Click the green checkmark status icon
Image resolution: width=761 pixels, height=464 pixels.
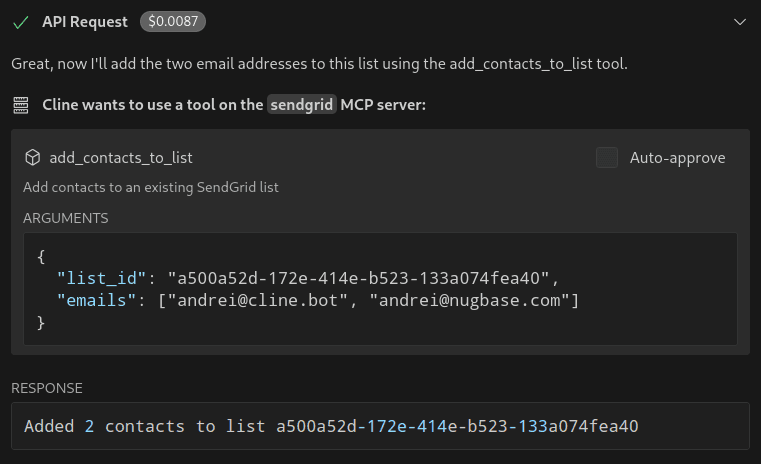(x=21, y=22)
